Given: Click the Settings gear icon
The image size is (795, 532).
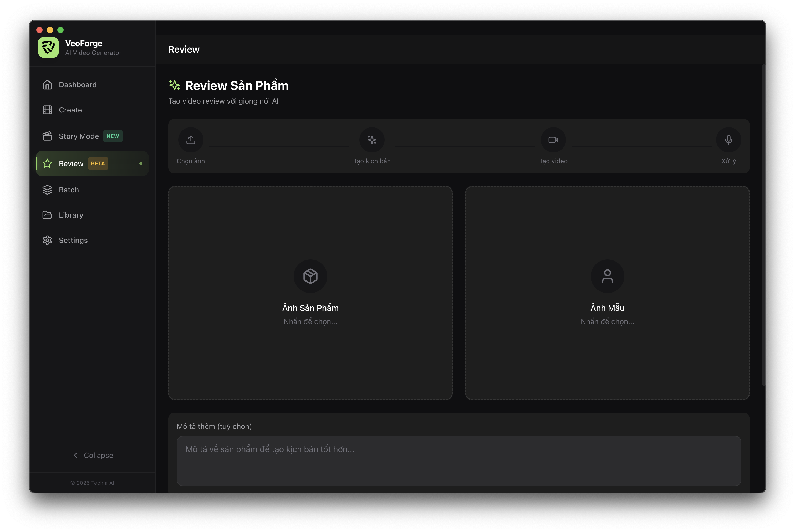Looking at the screenshot, I should [x=47, y=240].
